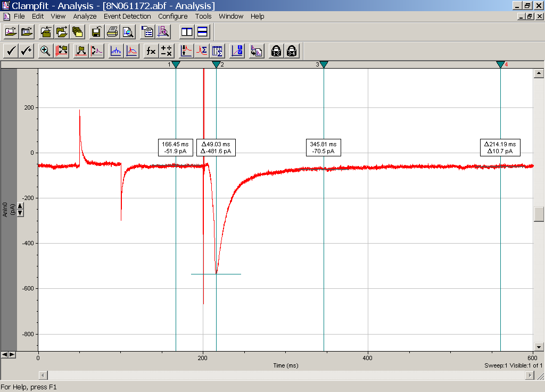Screen dimensions: 545x392
Task: Click cursor 1 label showing 166.45 ms
Action: click(x=175, y=147)
